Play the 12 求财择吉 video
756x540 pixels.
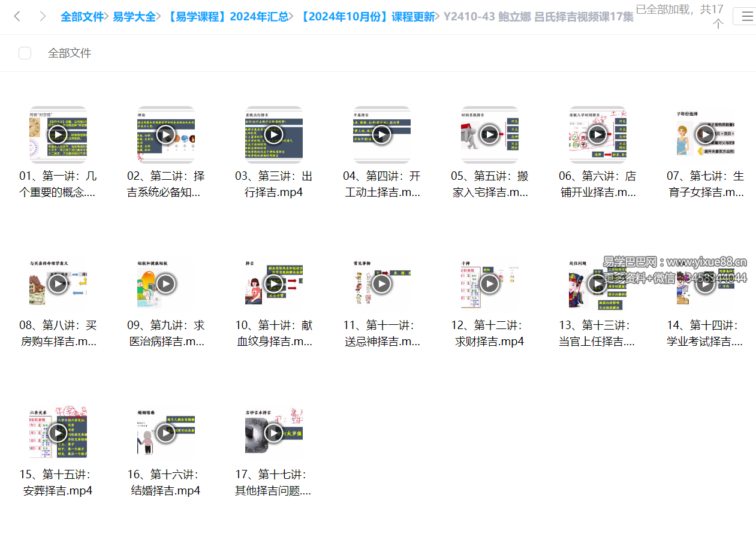pos(489,283)
